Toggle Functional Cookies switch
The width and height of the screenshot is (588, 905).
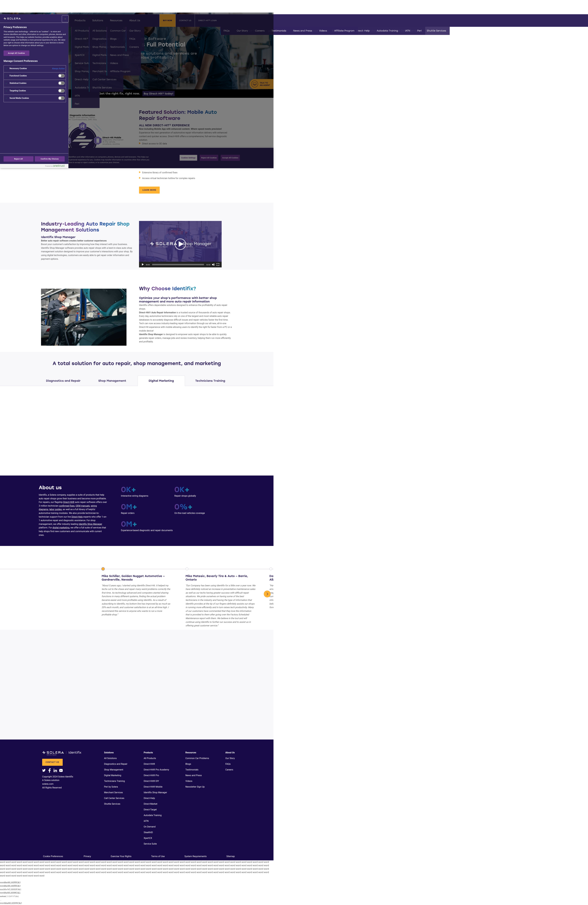(x=61, y=76)
